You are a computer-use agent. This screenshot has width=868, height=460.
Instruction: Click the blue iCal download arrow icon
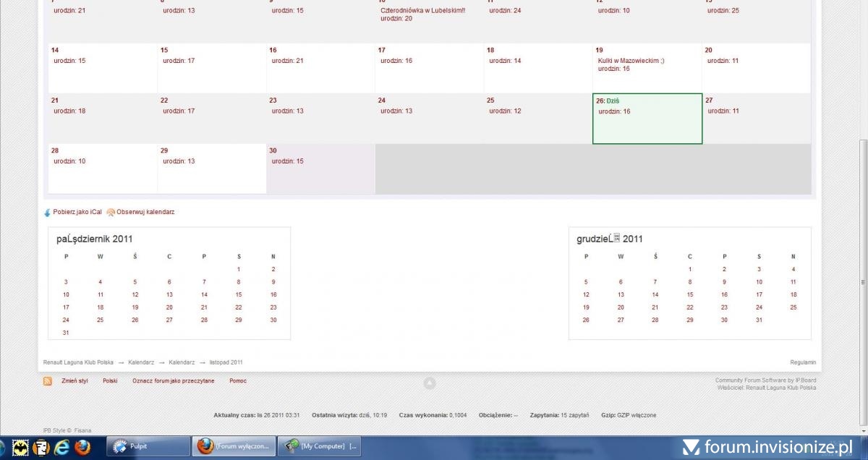coord(48,213)
